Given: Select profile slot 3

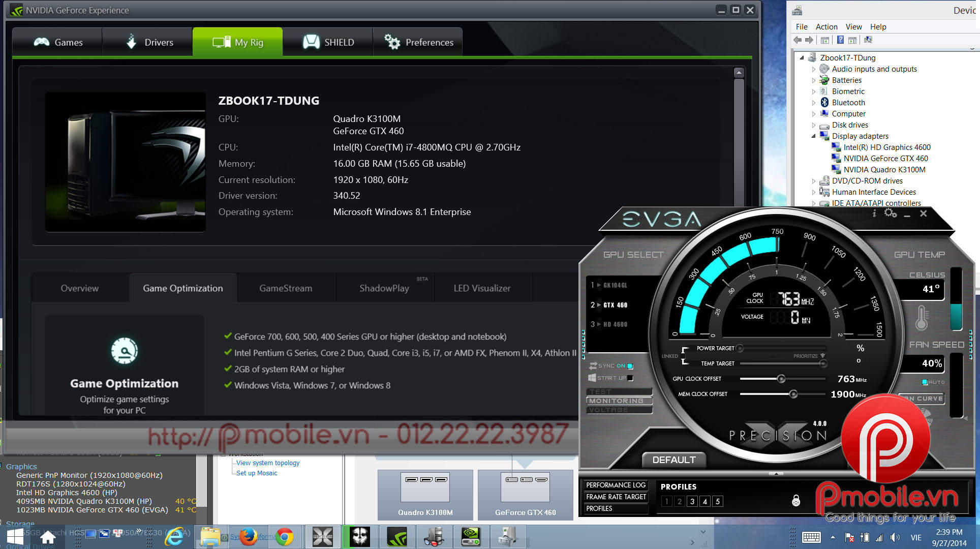Looking at the screenshot, I should click(692, 502).
